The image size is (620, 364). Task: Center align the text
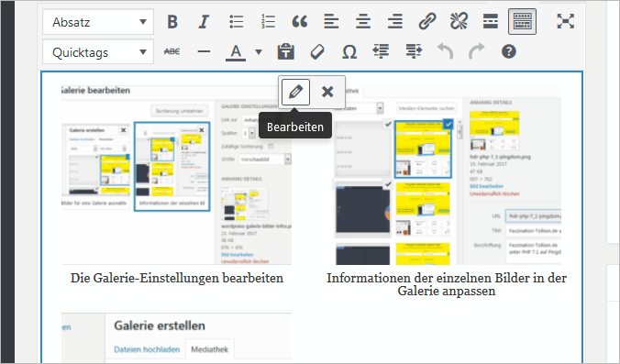pos(363,22)
